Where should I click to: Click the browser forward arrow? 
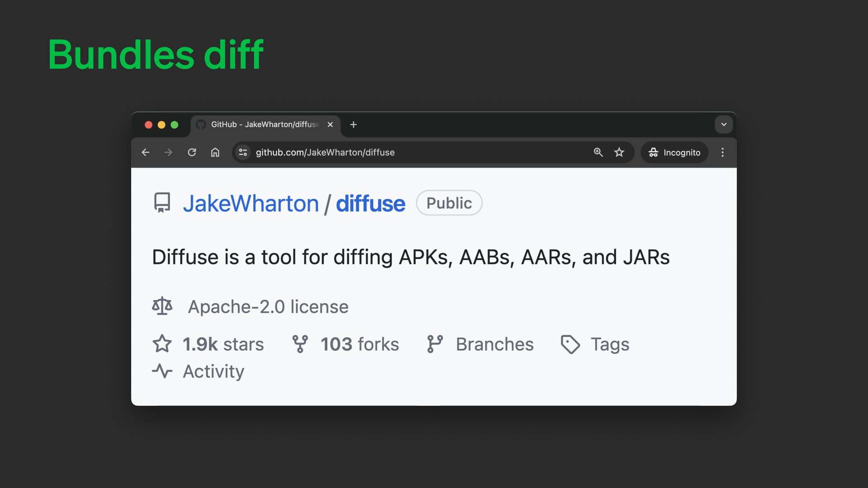169,153
